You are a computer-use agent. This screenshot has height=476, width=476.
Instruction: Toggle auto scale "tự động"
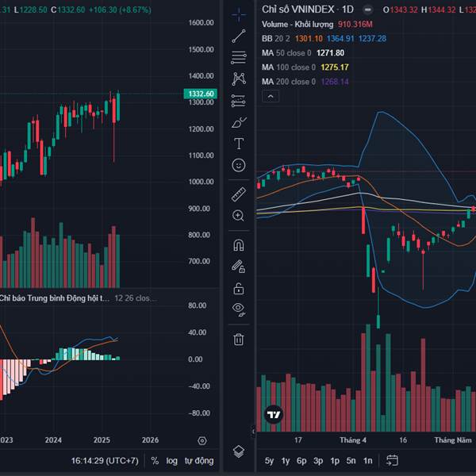(x=199, y=461)
